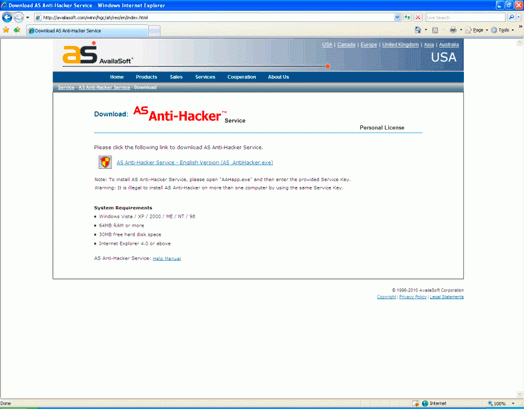Screen dimensions: 524x409
Task: Expand the zoom level dropdown arrow
Action: (x=513, y=403)
